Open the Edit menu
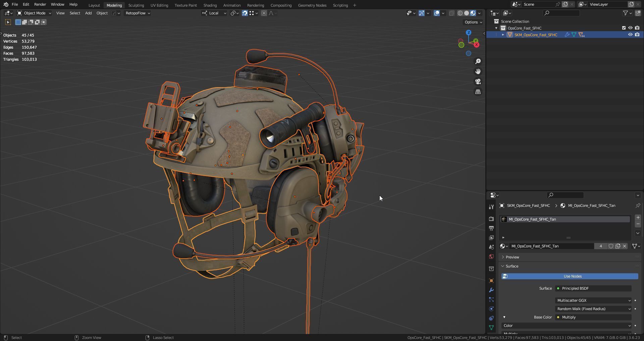 pos(26,4)
